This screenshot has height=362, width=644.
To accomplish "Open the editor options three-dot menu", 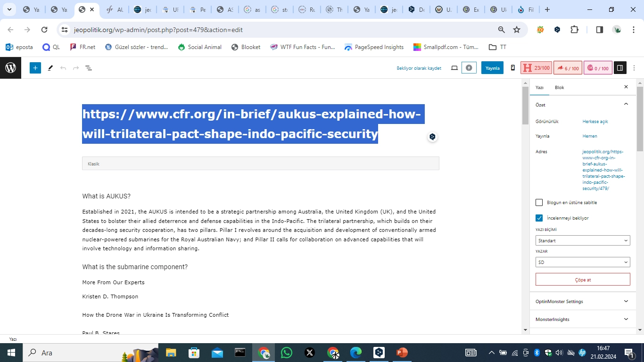I will [x=634, y=68].
